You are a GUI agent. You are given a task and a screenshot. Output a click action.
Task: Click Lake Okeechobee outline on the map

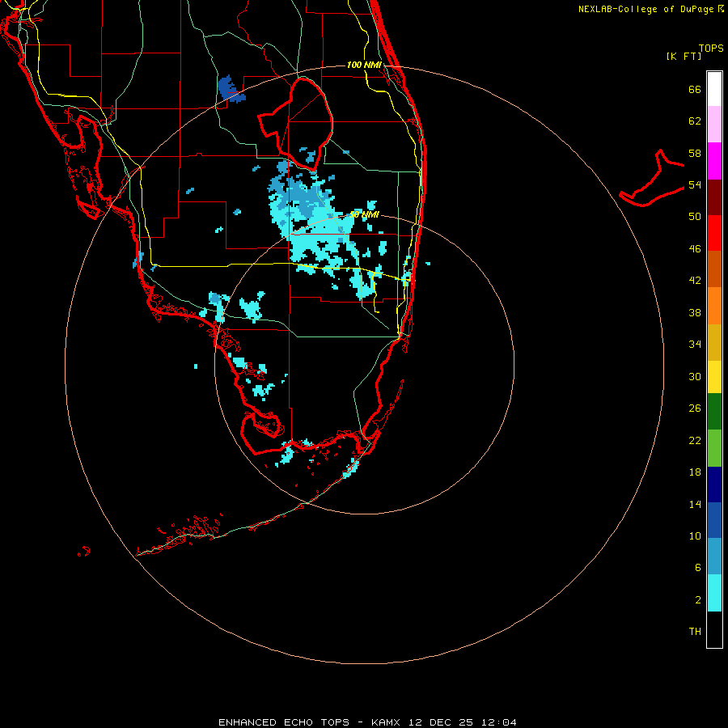click(x=296, y=123)
